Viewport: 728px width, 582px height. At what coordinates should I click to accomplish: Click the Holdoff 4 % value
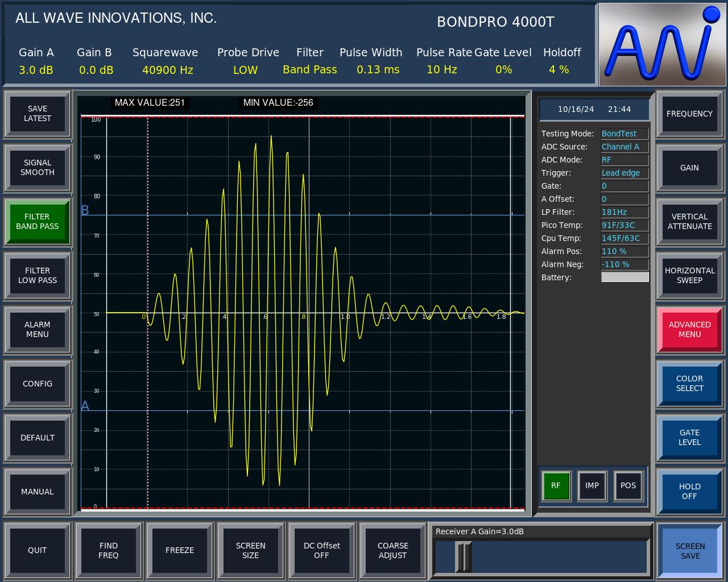559,69
